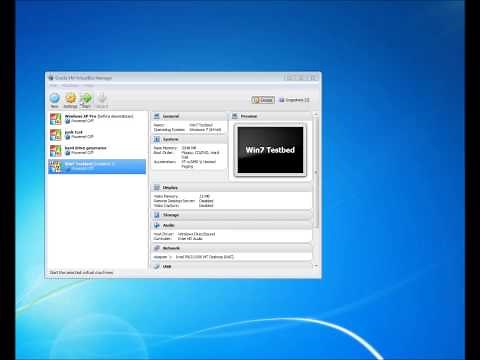The height and width of the screenshot is (360, 480).
Task: Click the System section chip icon
Action: click(157, 139)
